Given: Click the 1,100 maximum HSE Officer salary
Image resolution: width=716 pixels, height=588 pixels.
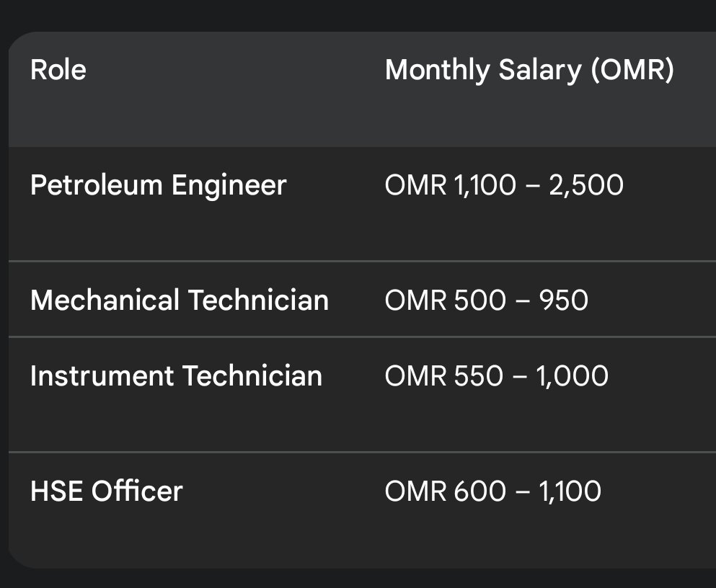Looking at the screenshot, I should (x=570, y=491).
